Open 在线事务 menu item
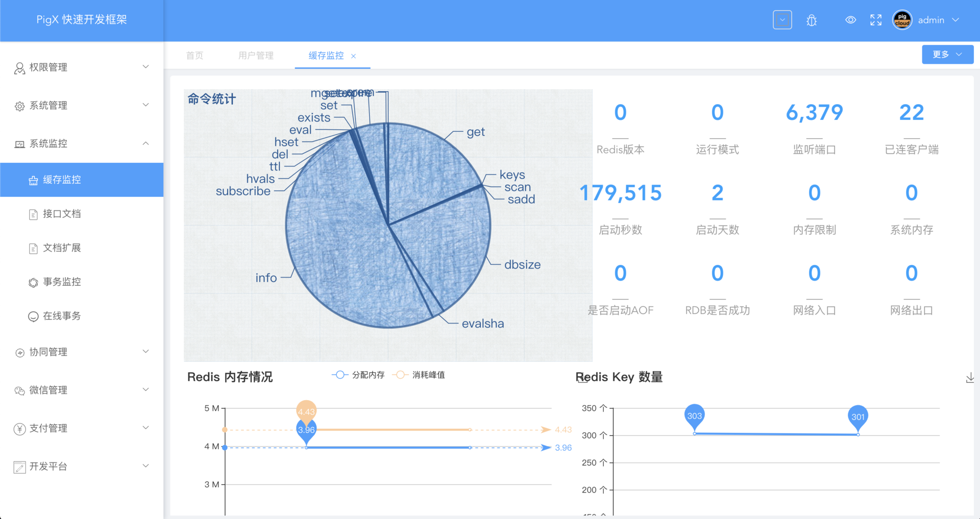980x519 pixels. pos(82,316)
